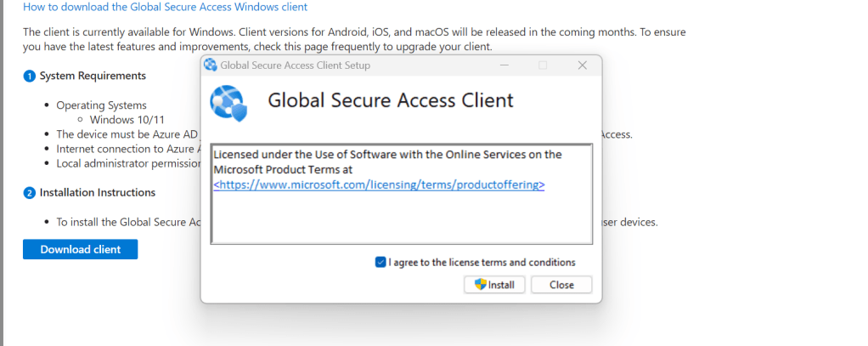Image resolution: width=868 pixels, height=346 pixels.
Task: Click the "Installation Instructions" heading
Action: tap(98, 193)
